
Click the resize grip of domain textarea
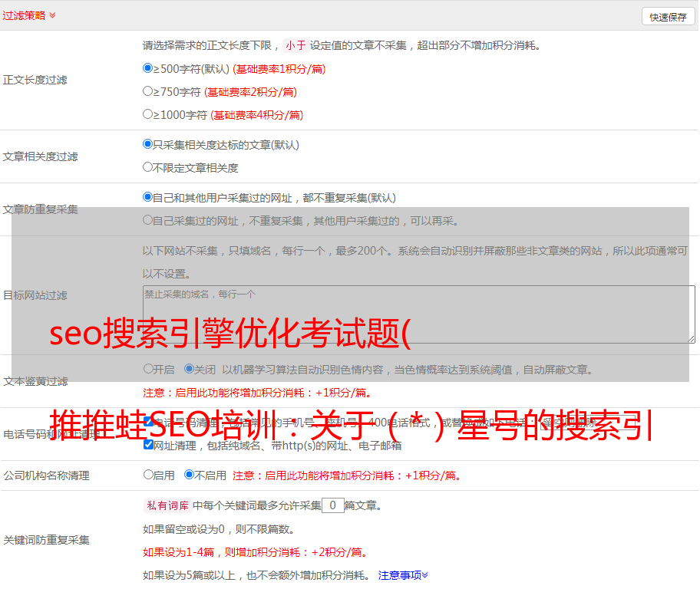[691, 339]
